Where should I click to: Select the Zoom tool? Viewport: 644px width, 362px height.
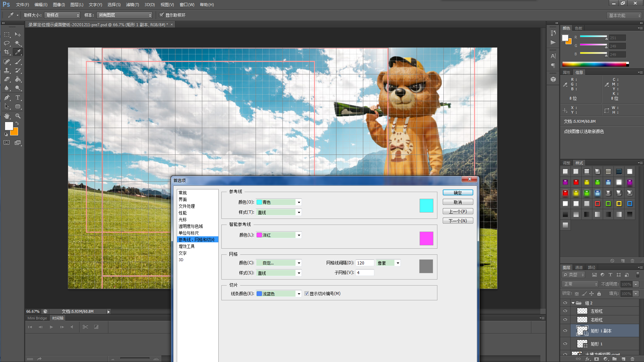[x=18, y=116]
